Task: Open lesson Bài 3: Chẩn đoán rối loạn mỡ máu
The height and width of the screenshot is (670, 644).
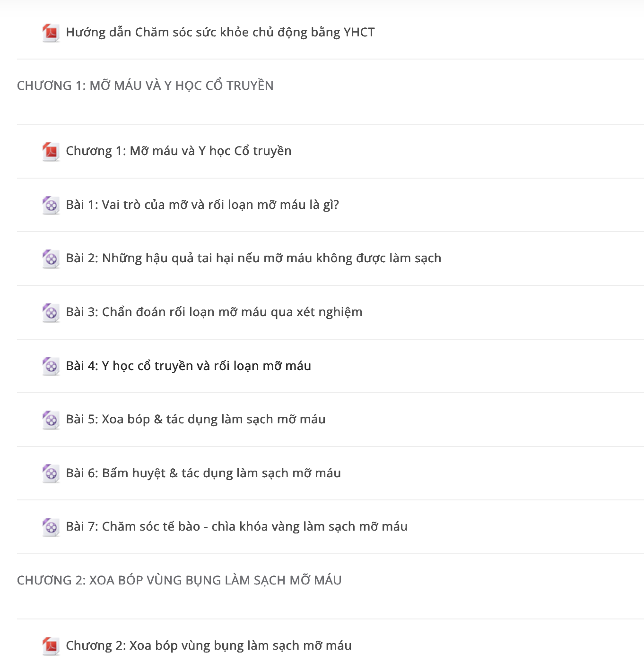Action: [x=214, y=312]
